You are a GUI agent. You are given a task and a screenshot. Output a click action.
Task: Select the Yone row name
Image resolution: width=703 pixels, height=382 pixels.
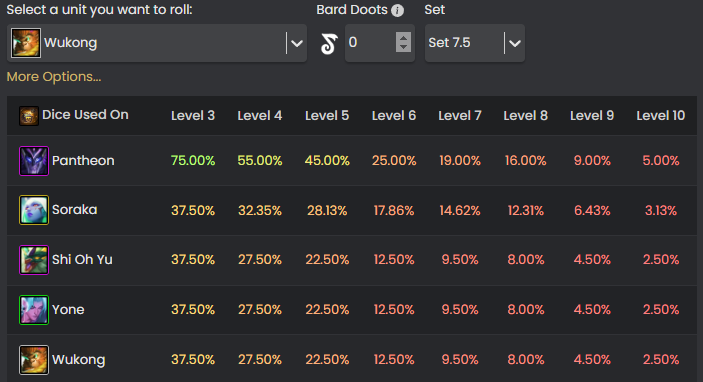point(68,309)
